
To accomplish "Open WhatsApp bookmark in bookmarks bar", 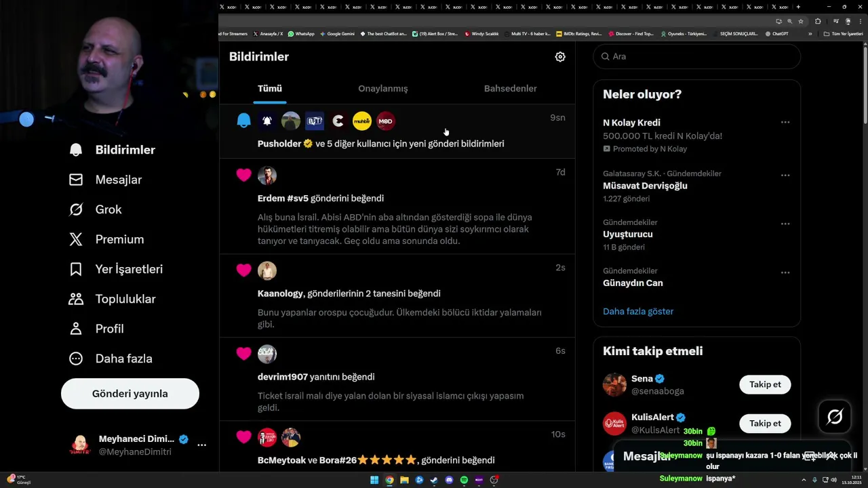I will [301, 33].
